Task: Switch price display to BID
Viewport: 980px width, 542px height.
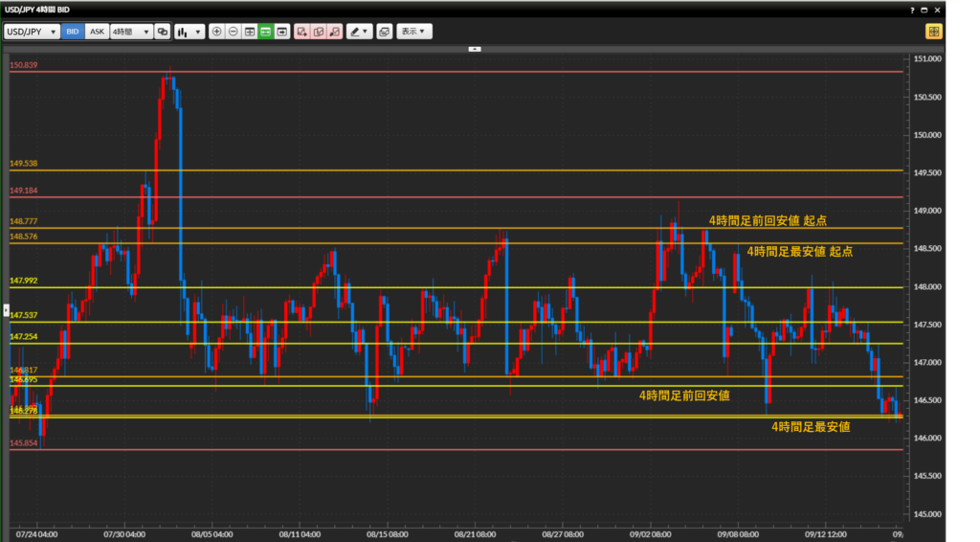Action: tap(73, 32)
